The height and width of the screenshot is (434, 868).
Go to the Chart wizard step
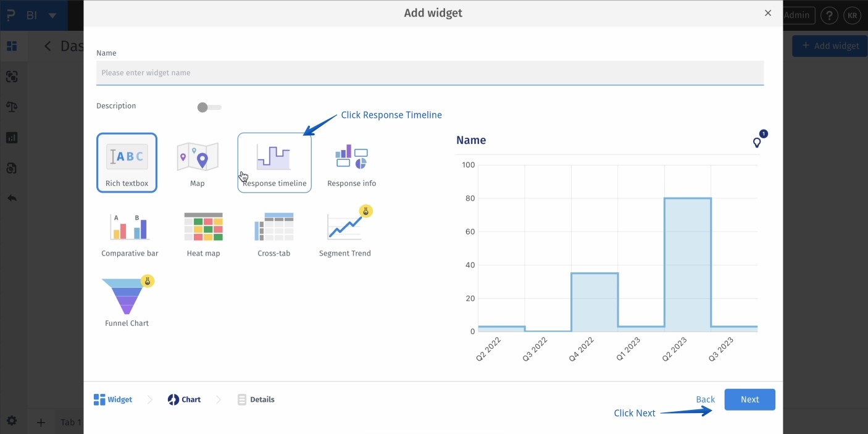[x=184, y=399]
